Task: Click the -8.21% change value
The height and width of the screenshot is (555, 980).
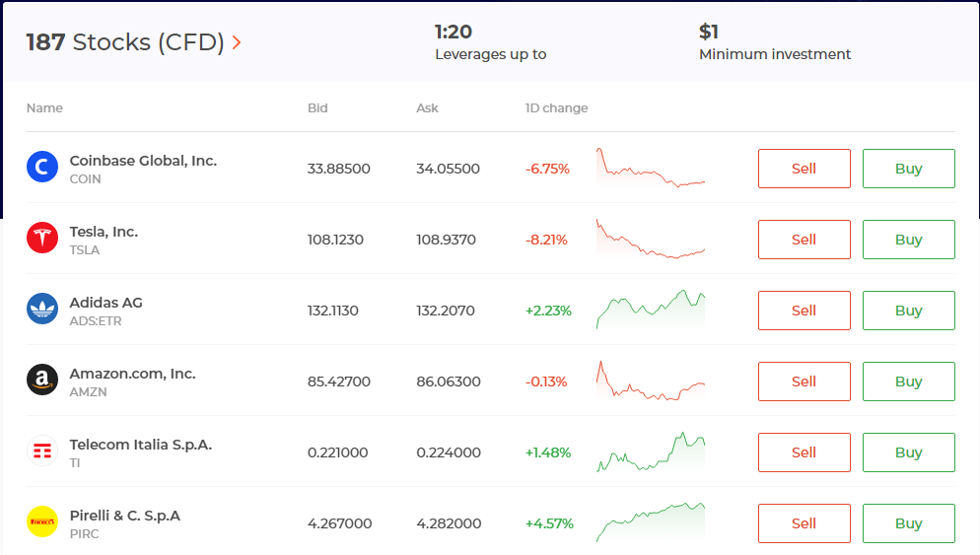Action: point(546,240)
